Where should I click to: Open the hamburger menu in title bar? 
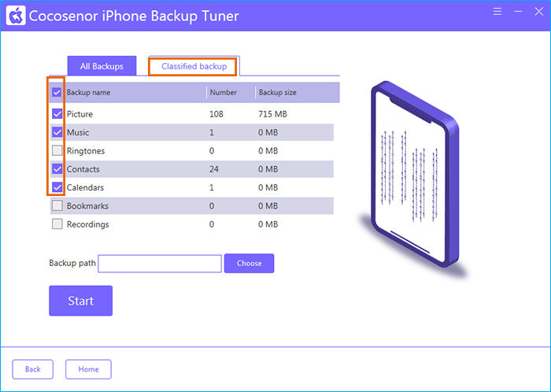tap(497, 12)
